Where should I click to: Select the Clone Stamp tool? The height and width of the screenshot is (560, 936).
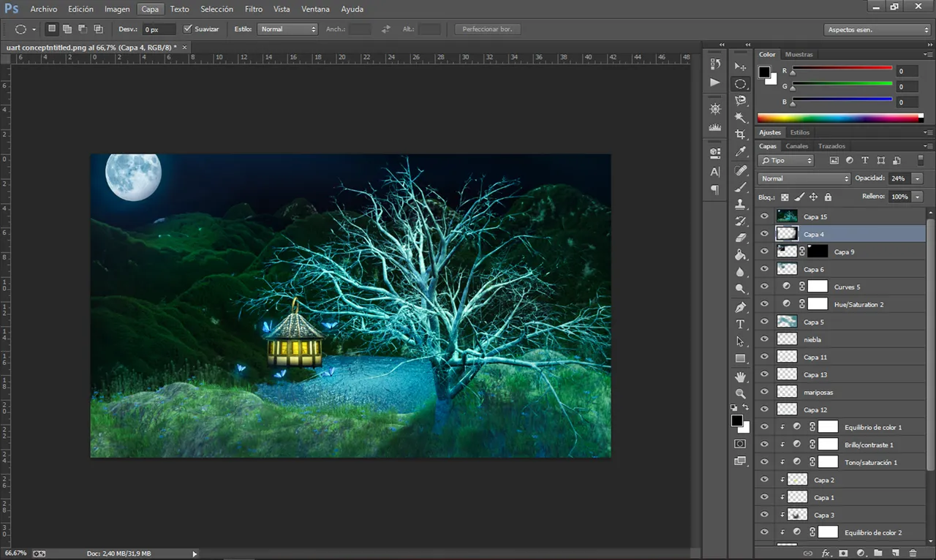741,204
